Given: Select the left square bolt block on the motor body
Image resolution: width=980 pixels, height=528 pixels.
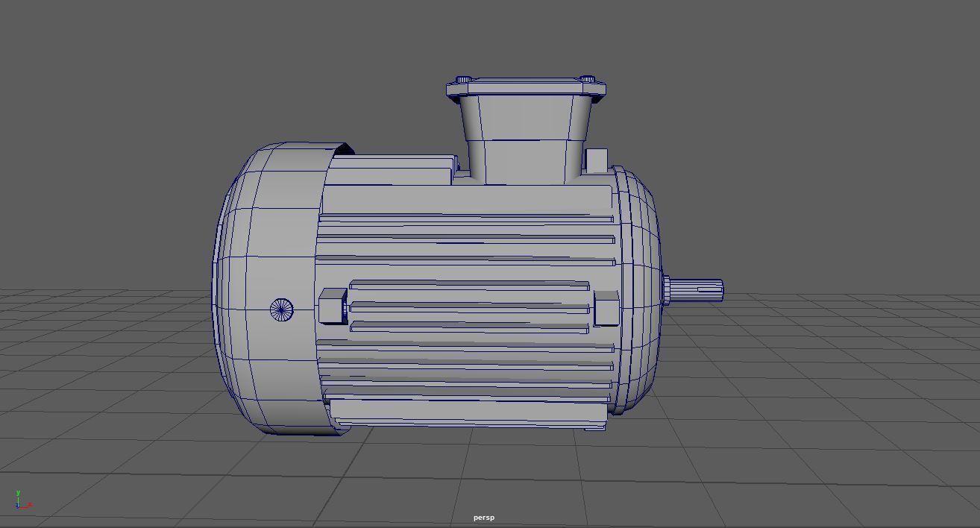Looking at the screenshot, I should click(332, 307).
